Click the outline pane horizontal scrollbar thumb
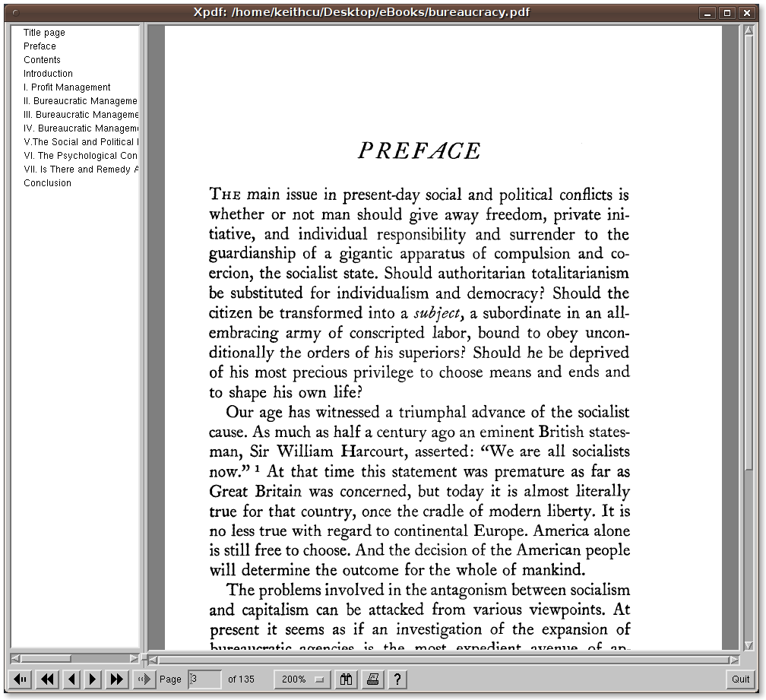The width and height of the screenshot is (766, 700). pos(46,658)
